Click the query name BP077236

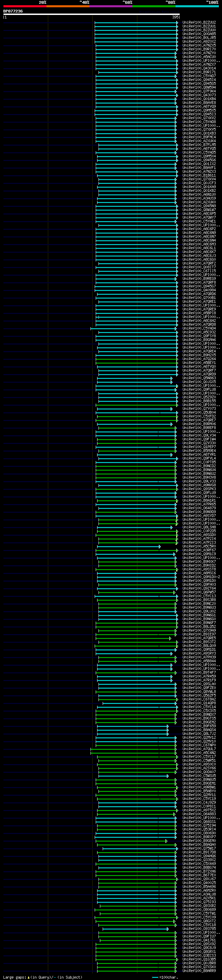click(13, 11)
